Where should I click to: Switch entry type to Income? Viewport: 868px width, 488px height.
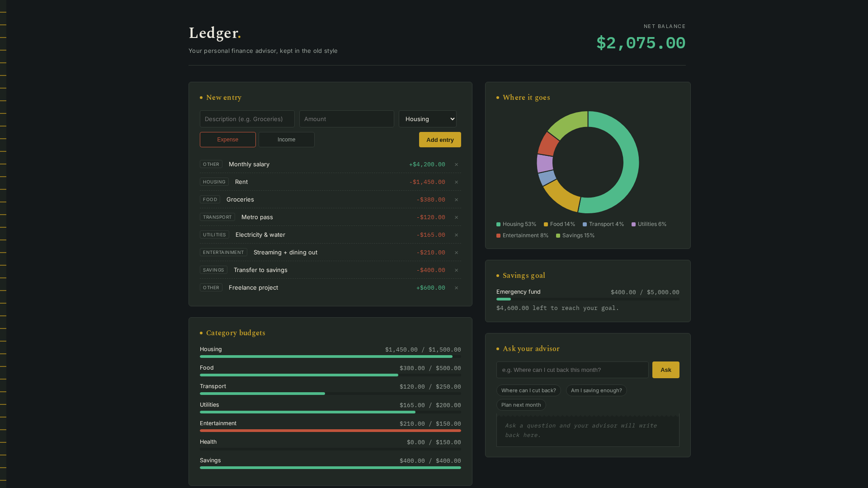click(287, 140)
